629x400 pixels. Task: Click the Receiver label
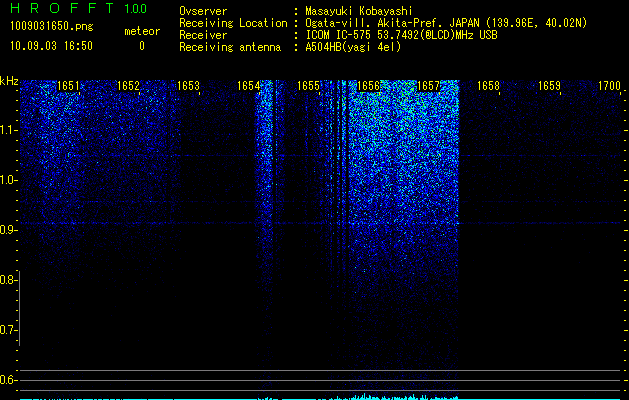click(x=203, y=35)
